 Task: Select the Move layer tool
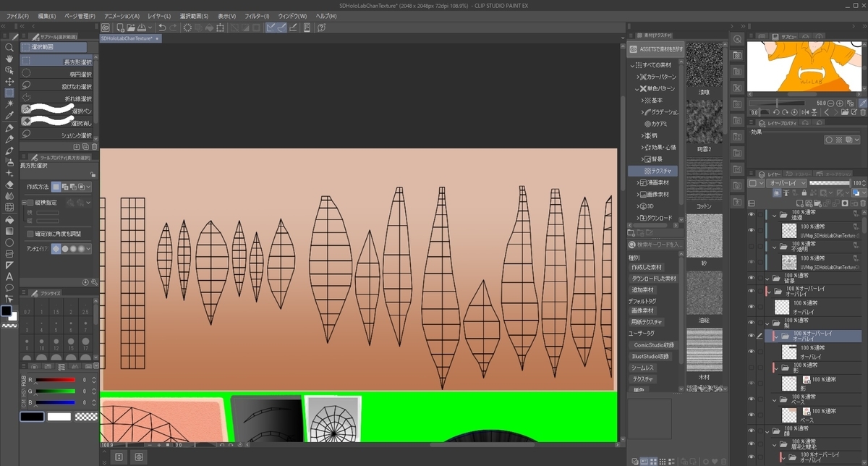click(x=9, y=82)
